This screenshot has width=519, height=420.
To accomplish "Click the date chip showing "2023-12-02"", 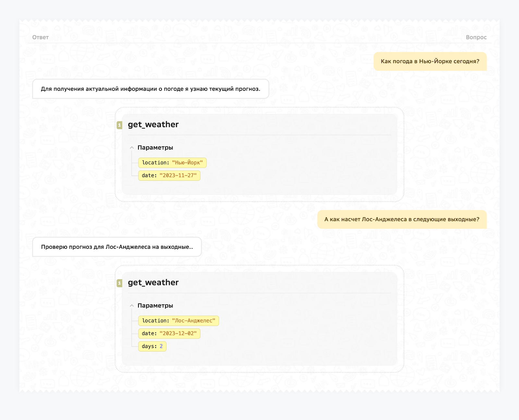I will (x=169, y=333).
